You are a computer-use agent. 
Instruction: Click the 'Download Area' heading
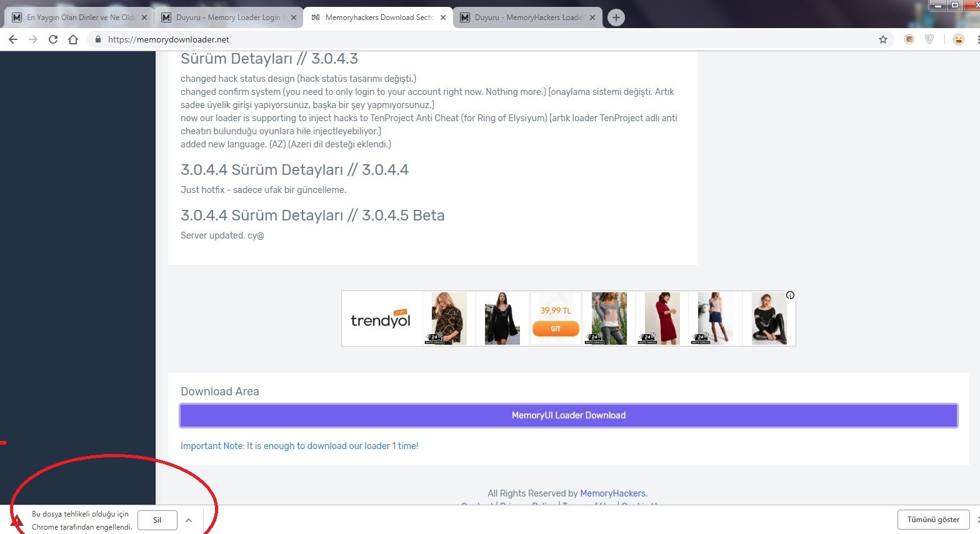click(220, 392)
